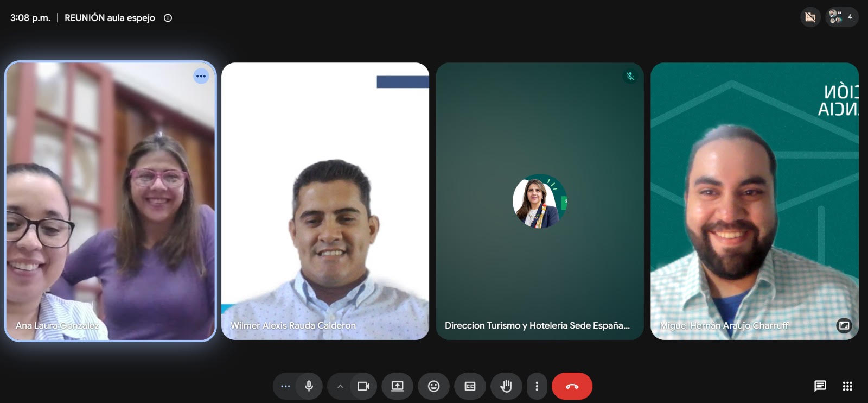Click the clock showing '3:08 p.m.'

coord(30,18)
